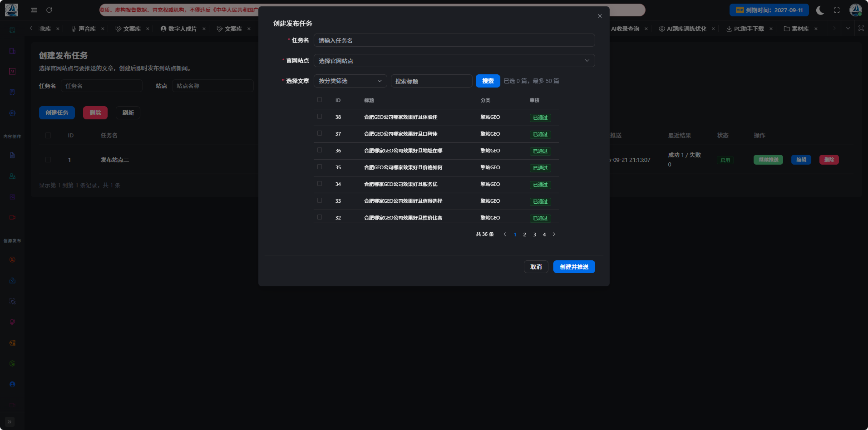The width and height of the screenshot is (868, 430).
Task: Switch to the AI收录查询 tab
Action: (625, 29)
